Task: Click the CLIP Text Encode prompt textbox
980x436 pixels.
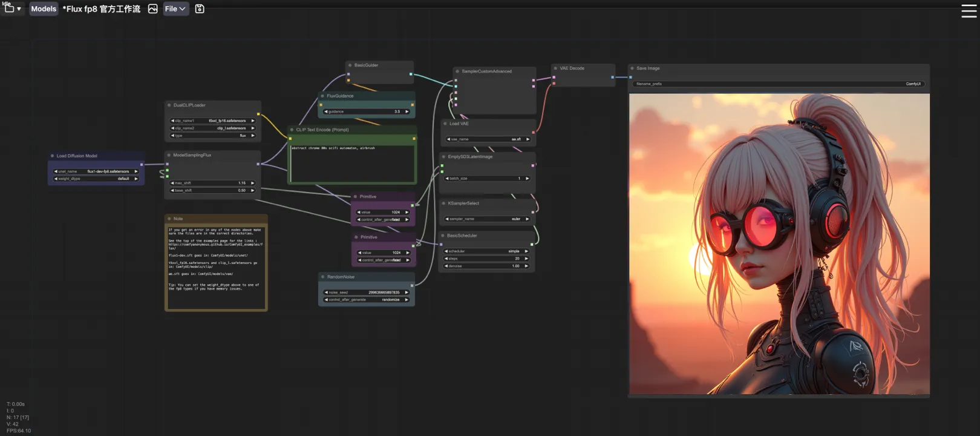Action: [352, 163]
